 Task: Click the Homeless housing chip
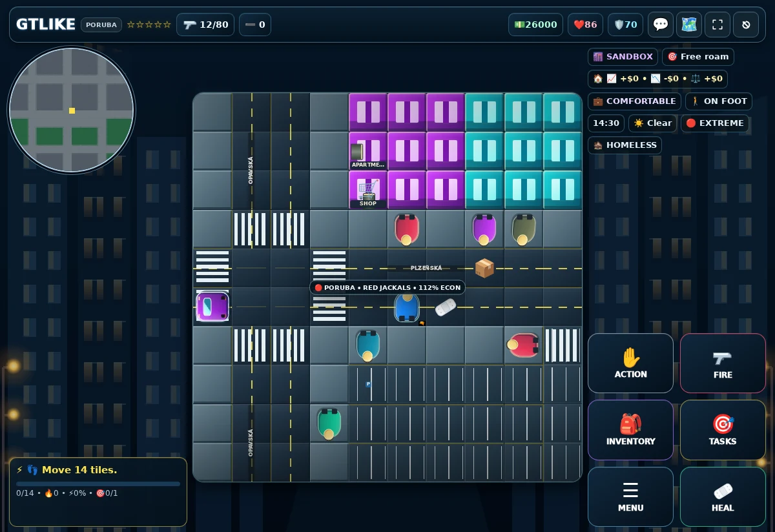coord(625,145)
